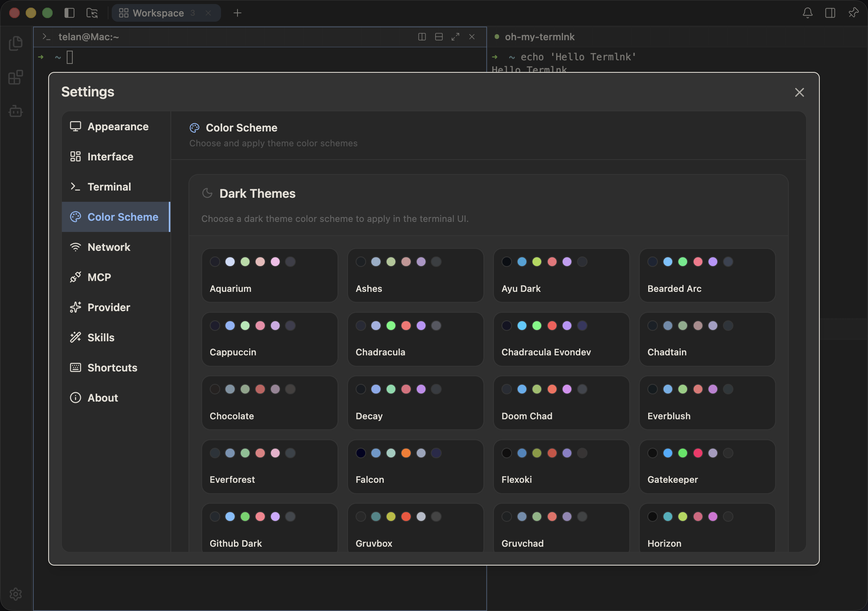This screenshot has height=611, width=868.
Task: Close the telan@Mac terminal pane
Action: click(x=472, y=37)
